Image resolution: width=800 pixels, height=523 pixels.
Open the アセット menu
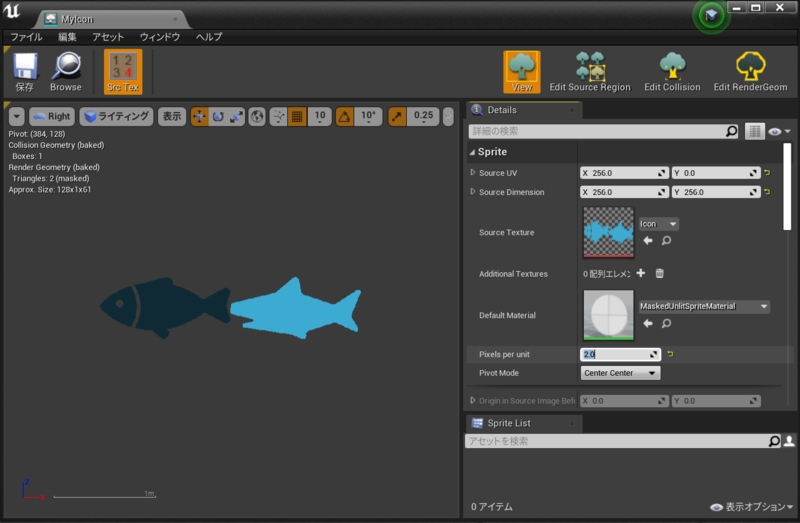(108, 37)
